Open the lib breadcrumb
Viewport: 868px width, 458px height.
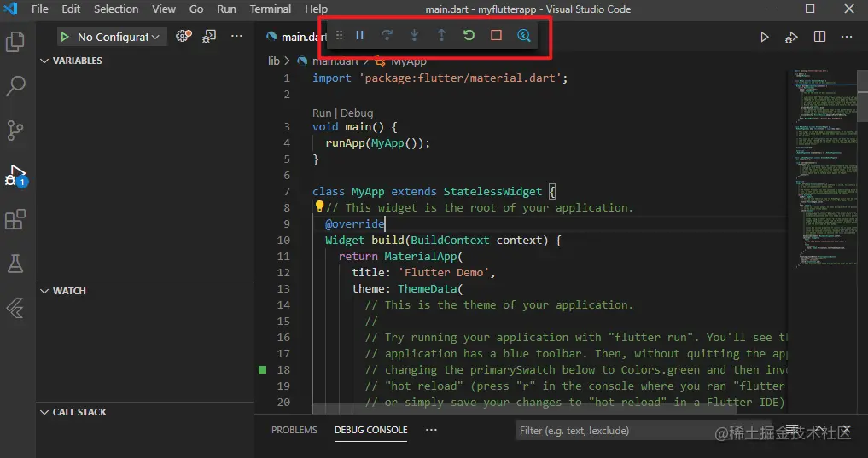pos(274,61)
